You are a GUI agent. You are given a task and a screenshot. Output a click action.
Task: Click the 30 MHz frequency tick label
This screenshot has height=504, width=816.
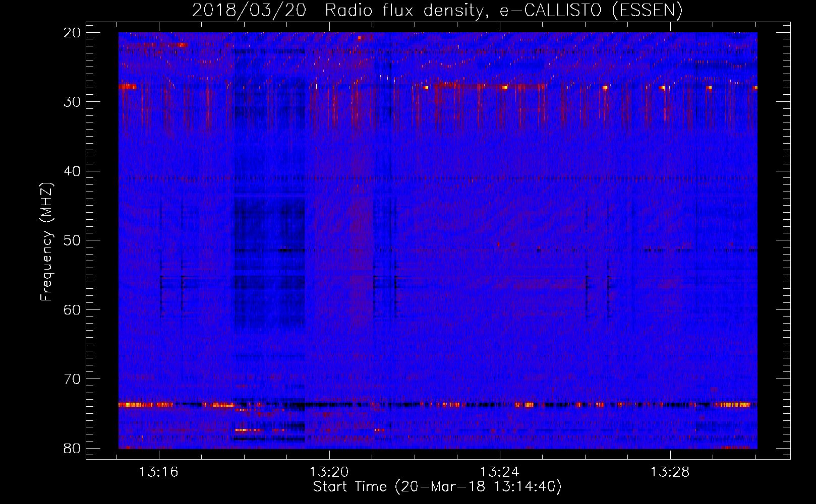72,102
